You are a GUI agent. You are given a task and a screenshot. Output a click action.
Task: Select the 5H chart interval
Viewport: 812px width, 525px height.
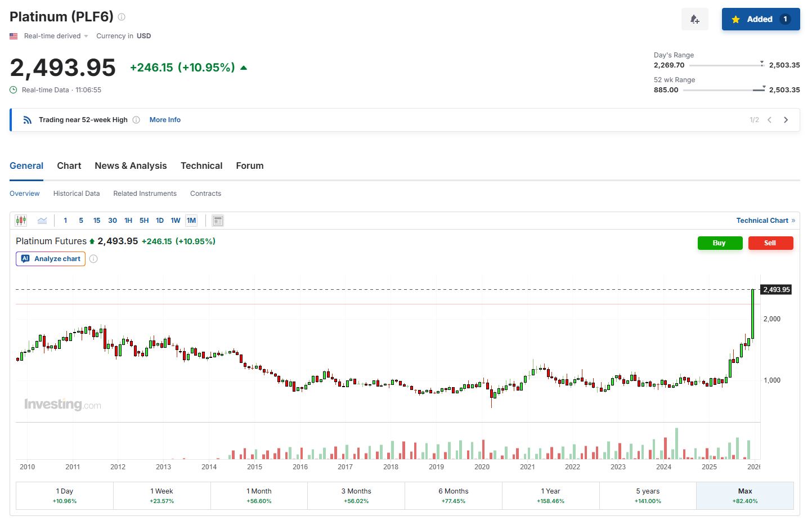coord(144,221)
